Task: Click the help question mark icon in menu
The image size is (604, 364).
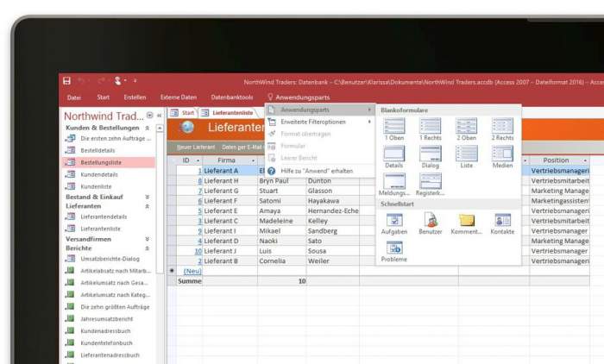Action: (x=272, y=171)
